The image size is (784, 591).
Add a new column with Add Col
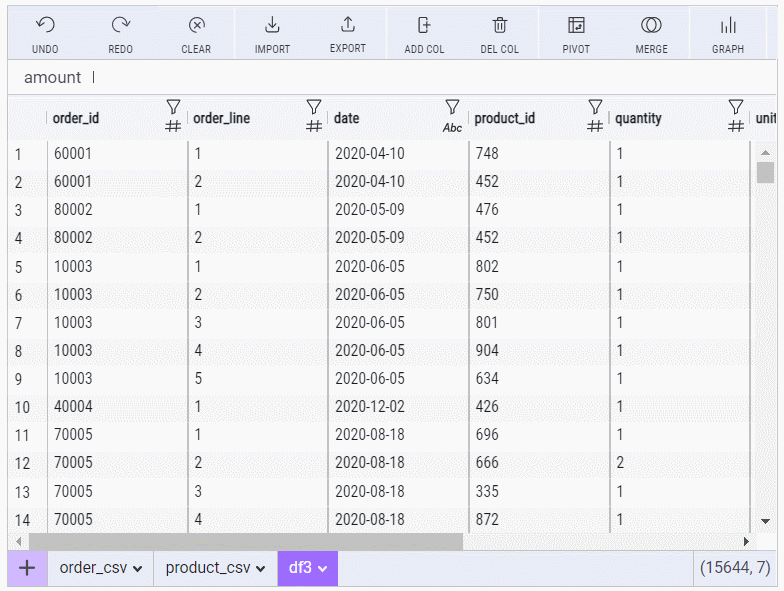point(426,26)
